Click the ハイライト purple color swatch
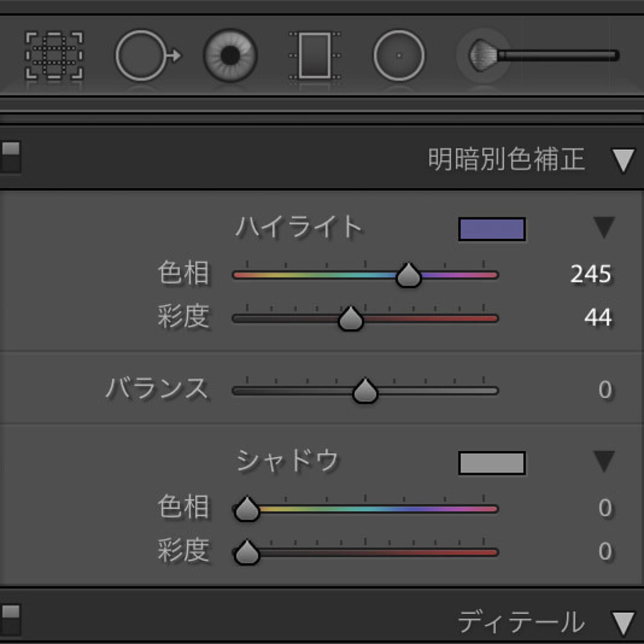 point(491,229)
